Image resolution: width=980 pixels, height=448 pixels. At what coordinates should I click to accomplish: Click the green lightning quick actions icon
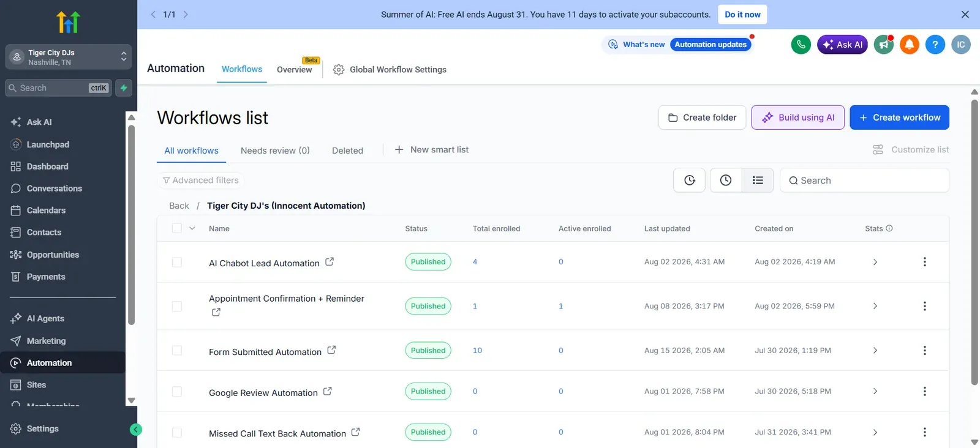124,88
